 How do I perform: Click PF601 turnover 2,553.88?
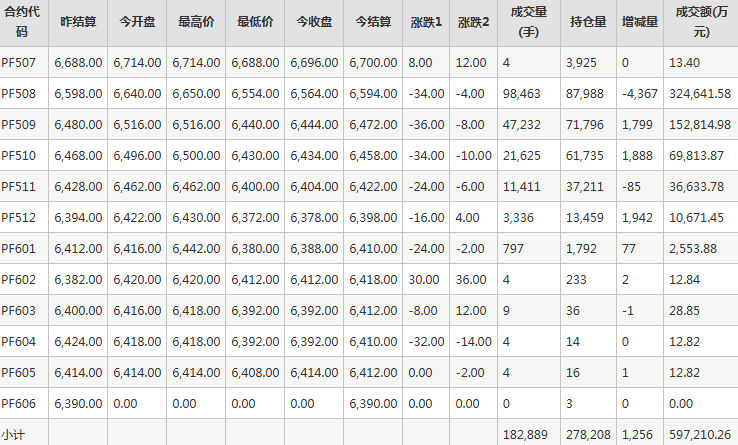point(693,249)
